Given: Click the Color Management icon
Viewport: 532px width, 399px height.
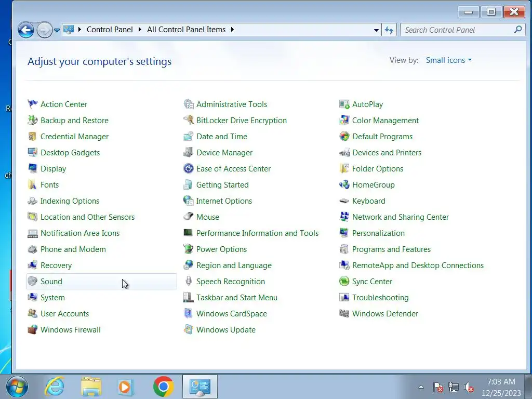Looking at the screenshot, I should click(344, 120).
